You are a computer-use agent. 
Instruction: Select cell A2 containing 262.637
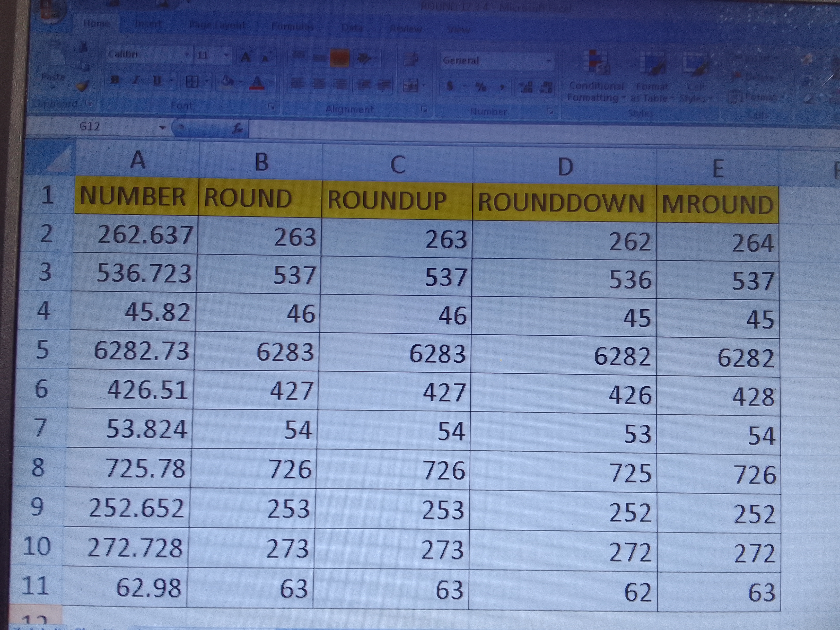pos(135,234)
